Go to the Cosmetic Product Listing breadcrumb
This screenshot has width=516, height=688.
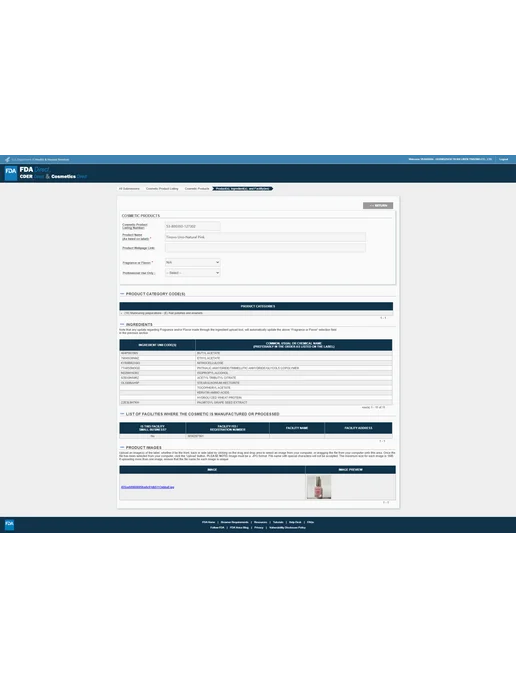point(162,189)
